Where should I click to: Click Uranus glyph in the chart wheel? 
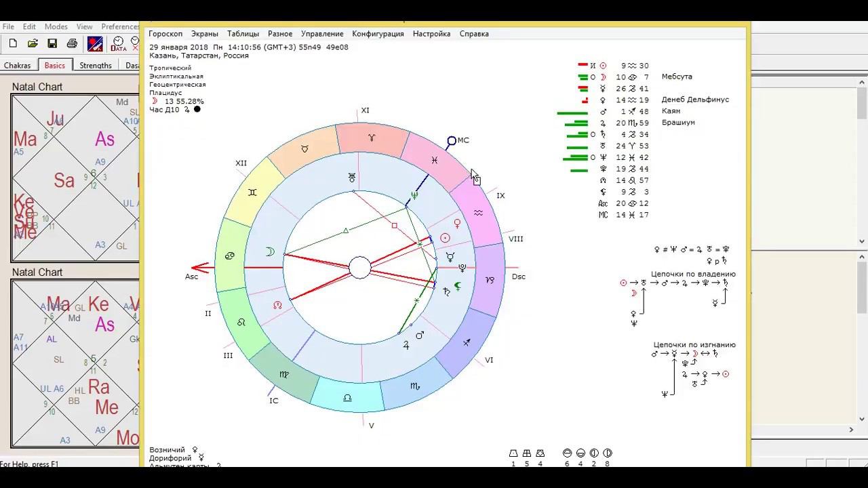click(x=352, y=178)
